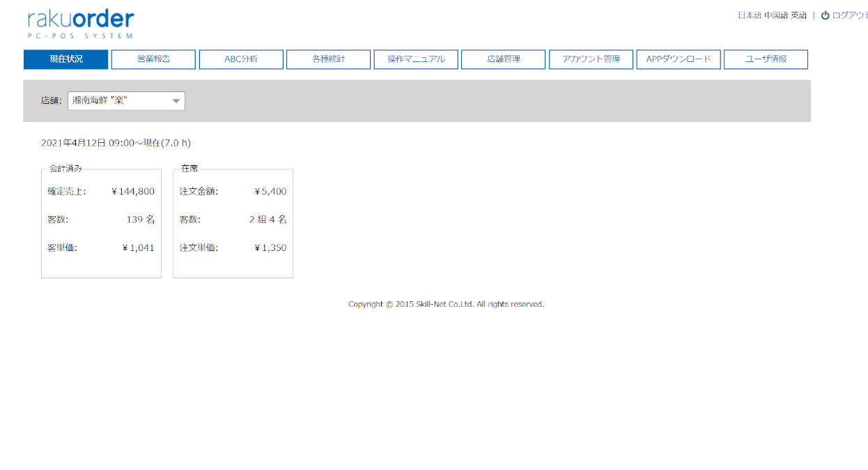Click the rakuorder logo

click(x=80, y=24)
